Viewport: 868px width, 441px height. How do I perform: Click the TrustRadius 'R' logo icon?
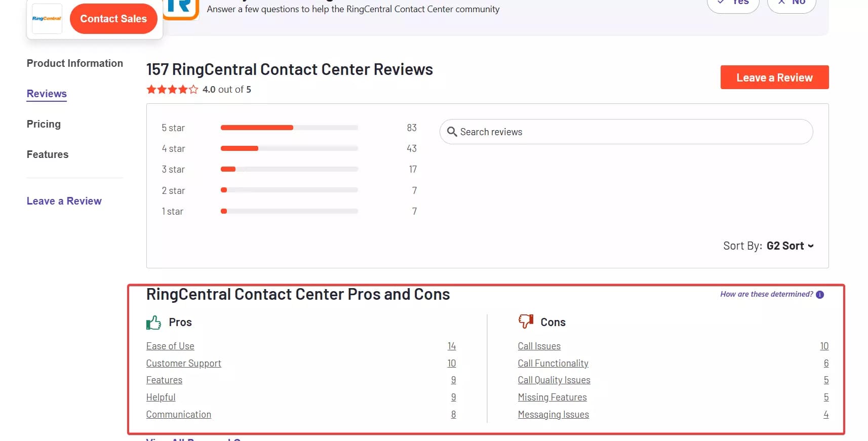[181, 8]
